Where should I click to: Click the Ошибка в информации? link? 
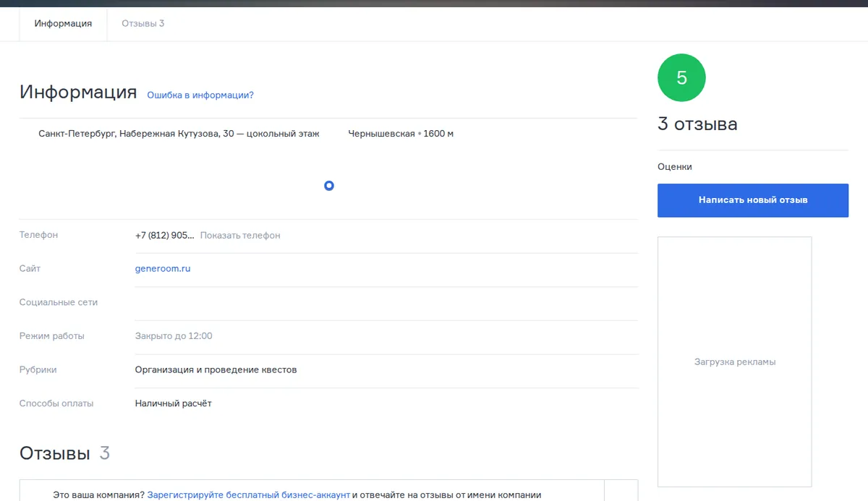tap(200, 95)
